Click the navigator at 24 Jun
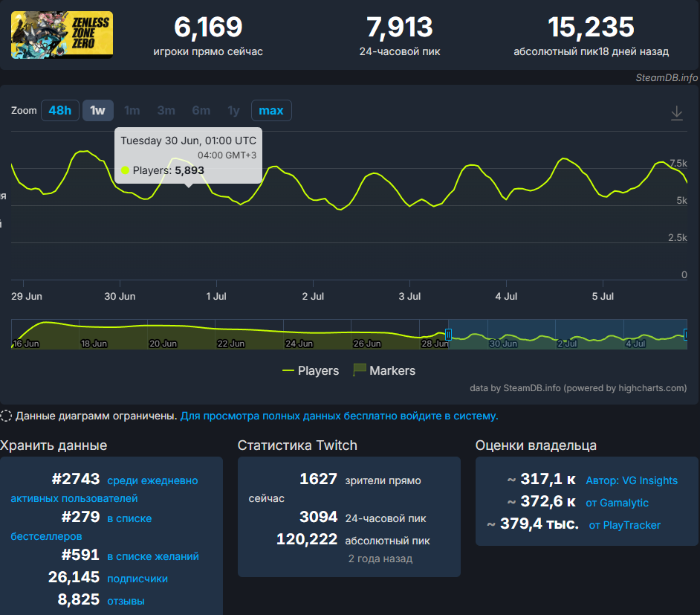The image size is (700, 615). (299, 344)
